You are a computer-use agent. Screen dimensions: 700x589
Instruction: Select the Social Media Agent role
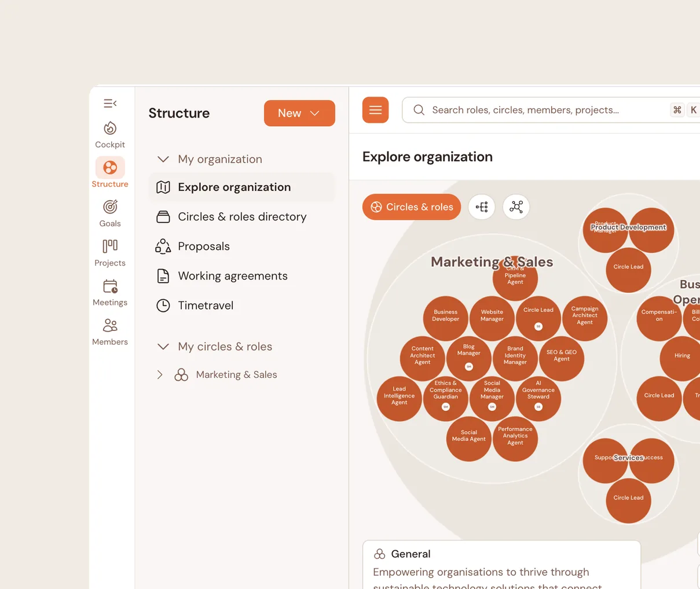click(469, 439)
